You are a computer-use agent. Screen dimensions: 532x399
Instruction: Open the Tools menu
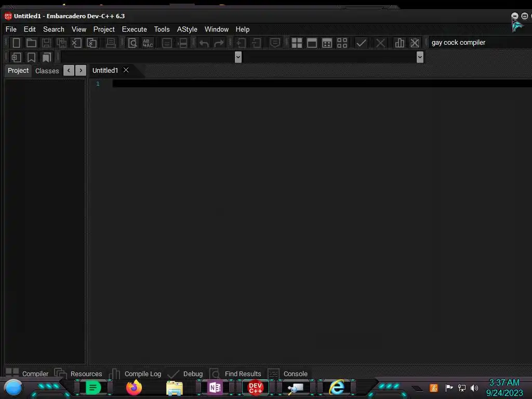click(x=162, y=29)
